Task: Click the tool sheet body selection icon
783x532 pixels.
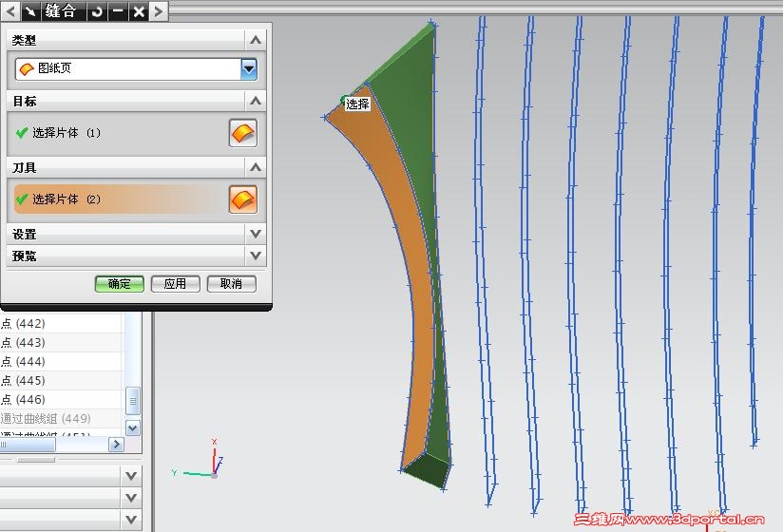Action: [x=243, y=199]
